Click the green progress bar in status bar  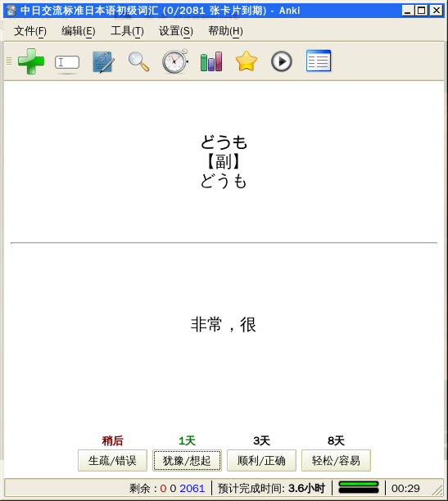[359, 488]
